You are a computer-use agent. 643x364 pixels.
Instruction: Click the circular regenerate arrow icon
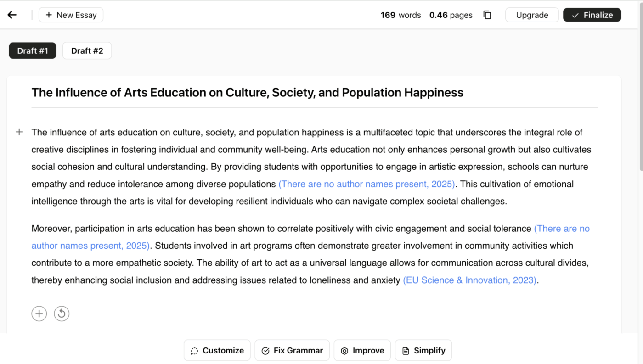click(62, 314)
